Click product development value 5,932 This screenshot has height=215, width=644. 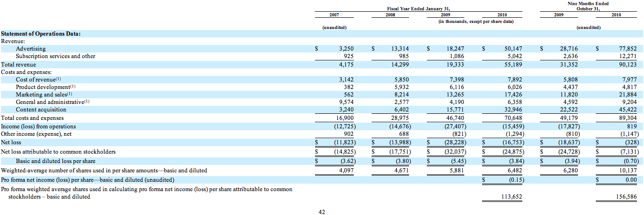(x=402, y=87)
